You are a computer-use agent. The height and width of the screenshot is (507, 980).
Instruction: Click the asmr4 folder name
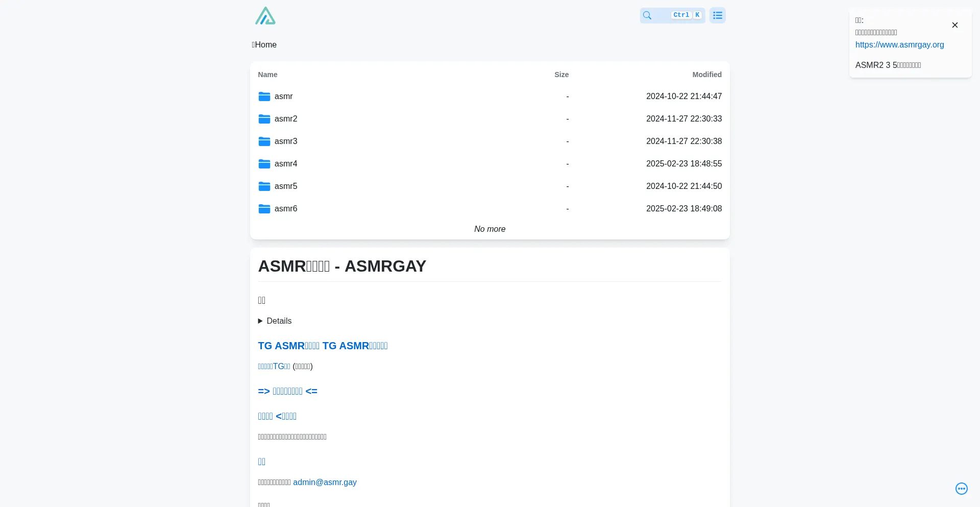point(286,164)
